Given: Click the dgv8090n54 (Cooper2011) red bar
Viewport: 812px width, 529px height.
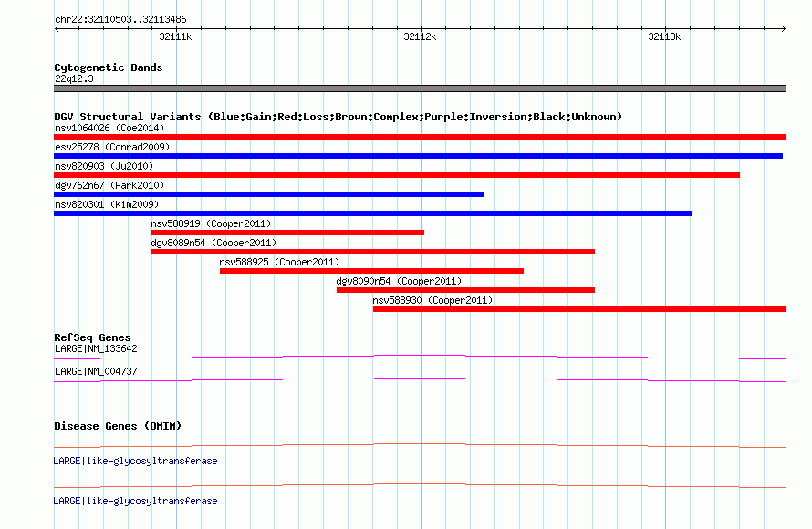Looking at the screenshot, I should (x=465, y=290).
